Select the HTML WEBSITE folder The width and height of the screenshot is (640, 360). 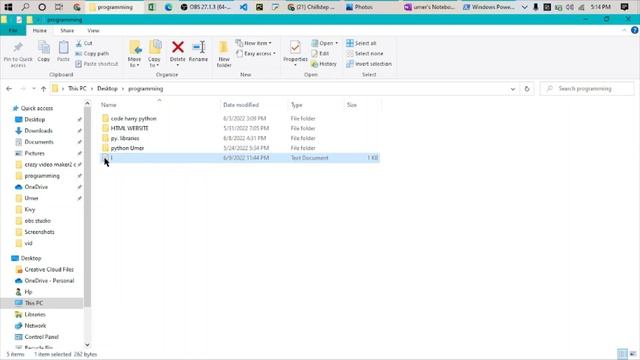(x=129, y=128)
